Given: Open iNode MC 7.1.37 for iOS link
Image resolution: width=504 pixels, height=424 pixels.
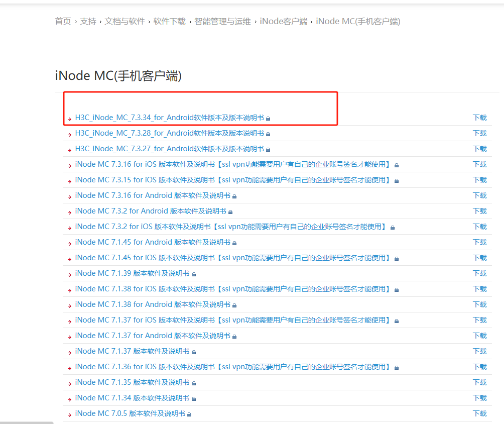Looking at the screenshot, I should coord(233,320).
